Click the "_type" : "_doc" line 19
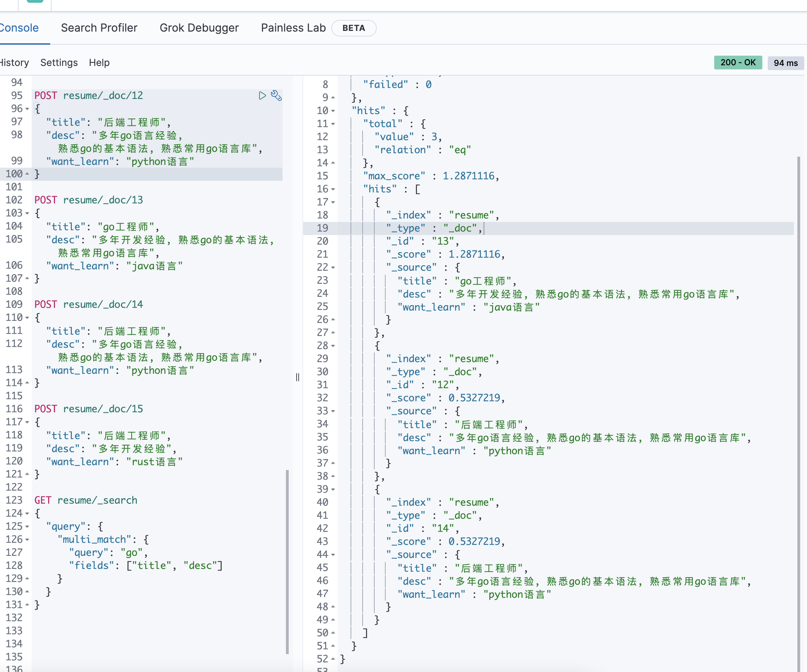The width and height of the screenshot is (807, 672). point(434,228)
